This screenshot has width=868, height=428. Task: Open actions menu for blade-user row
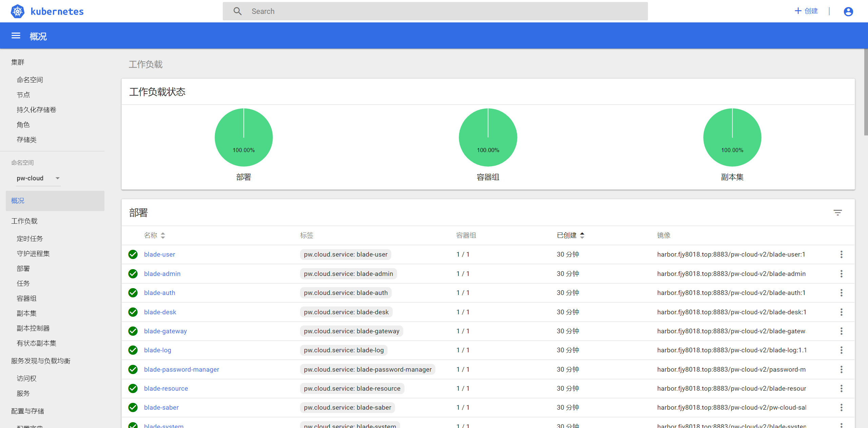(841, 255)
